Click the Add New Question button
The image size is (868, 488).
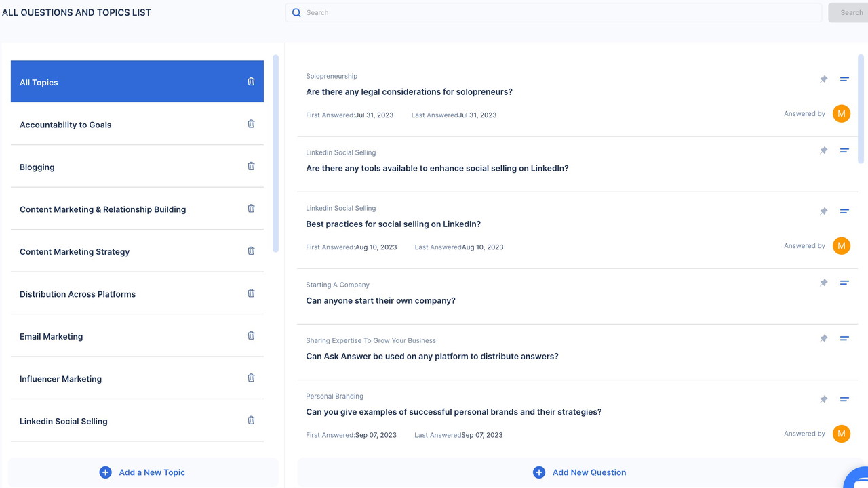point(580,472)
